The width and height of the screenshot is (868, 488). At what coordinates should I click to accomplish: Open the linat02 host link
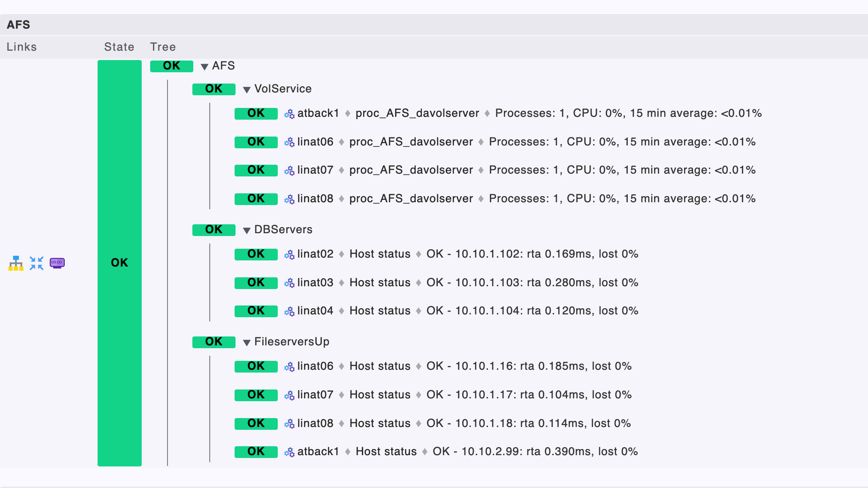pyautogui.click(x=315, y=254)
